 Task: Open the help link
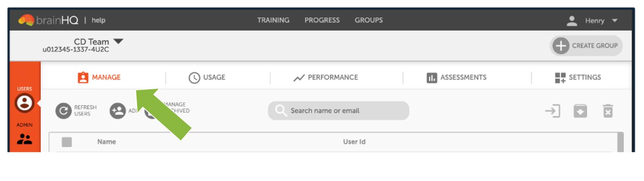coord(99,20)
